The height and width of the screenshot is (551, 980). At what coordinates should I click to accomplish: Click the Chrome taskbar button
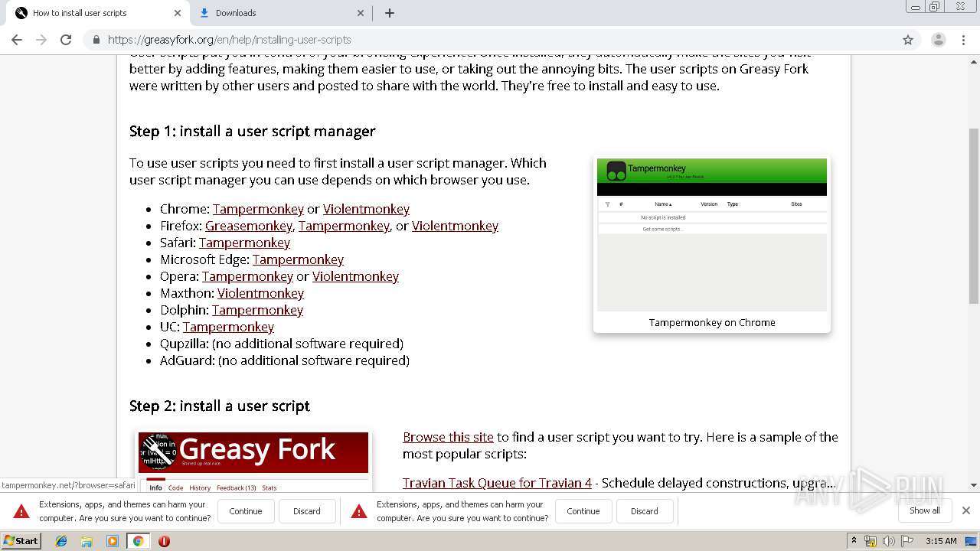[x=138, y=541]
